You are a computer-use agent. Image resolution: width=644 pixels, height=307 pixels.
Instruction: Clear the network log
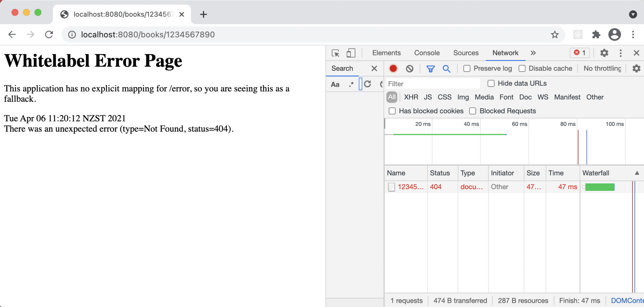click(x=409, y=68)
